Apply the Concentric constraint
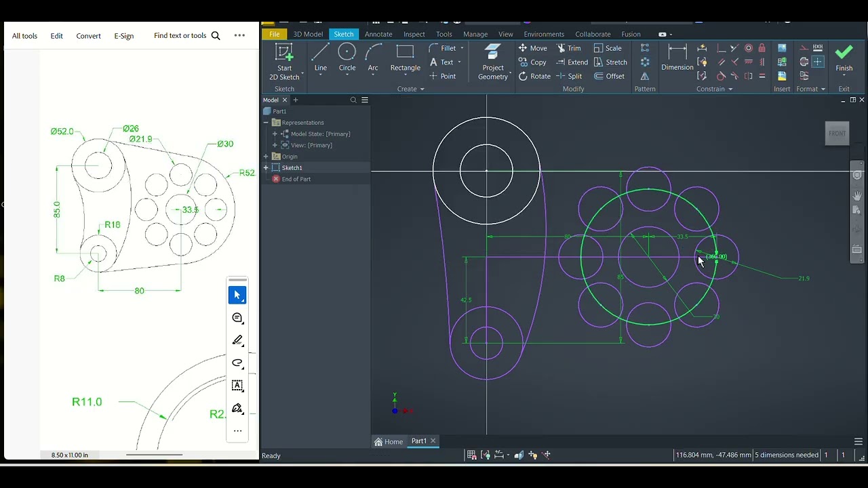The image size is (868, 488). [749, 48]
